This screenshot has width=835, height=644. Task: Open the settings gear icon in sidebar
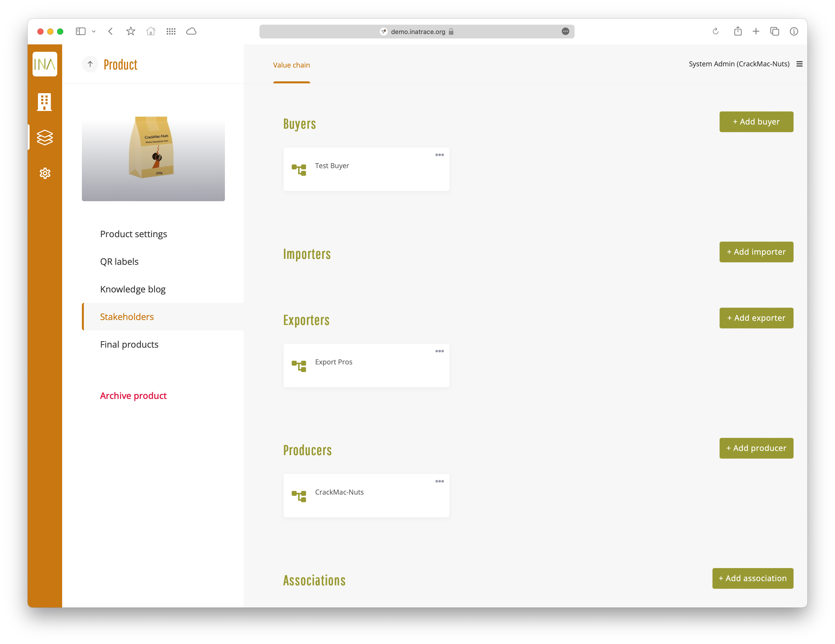click(45, 173)
